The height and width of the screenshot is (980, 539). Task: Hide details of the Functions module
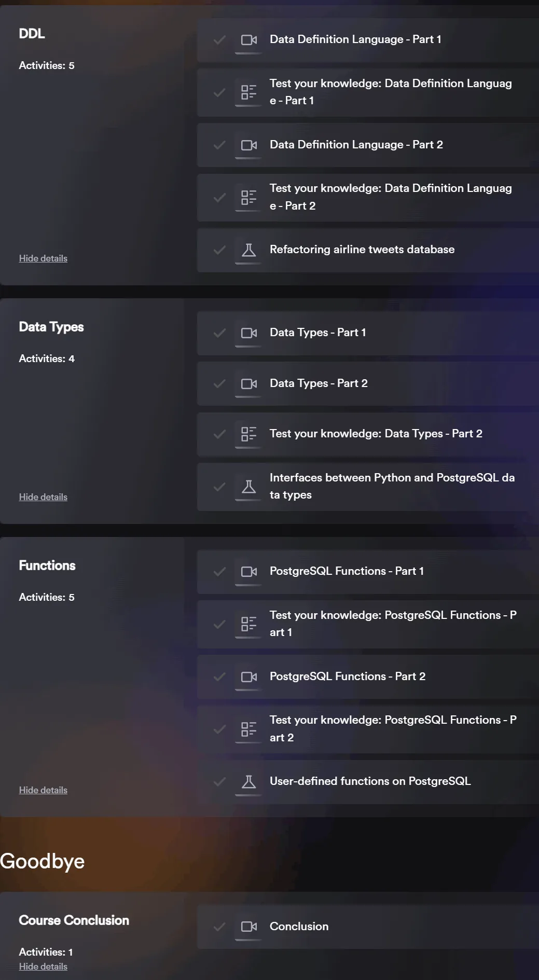(43, 790)
